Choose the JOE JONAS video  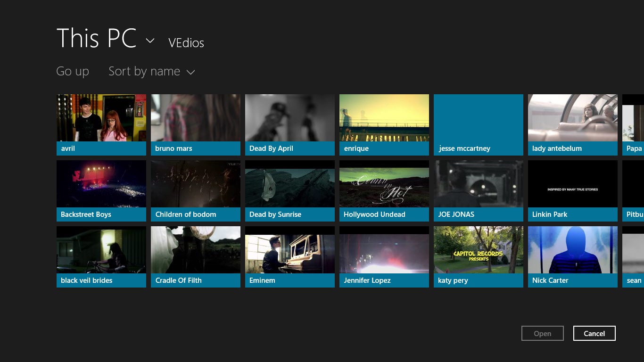(479, 191)
